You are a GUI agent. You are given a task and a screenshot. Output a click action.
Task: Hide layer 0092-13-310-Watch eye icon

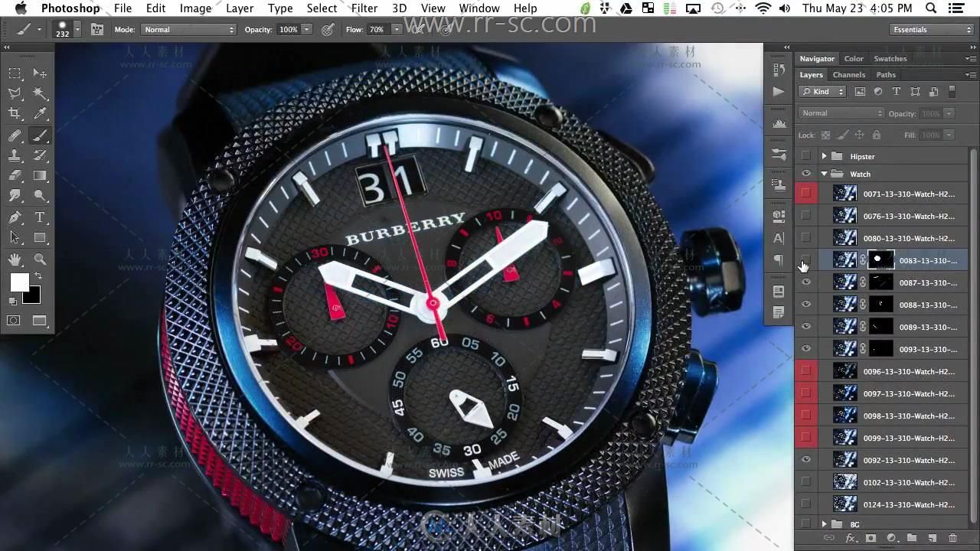(805, 460)
